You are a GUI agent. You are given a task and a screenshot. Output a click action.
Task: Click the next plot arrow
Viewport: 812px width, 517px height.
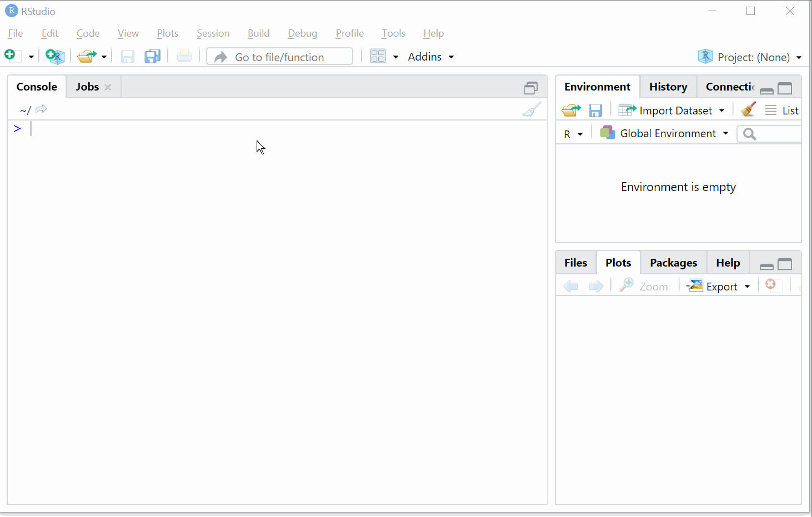click(x=596, y=286)
